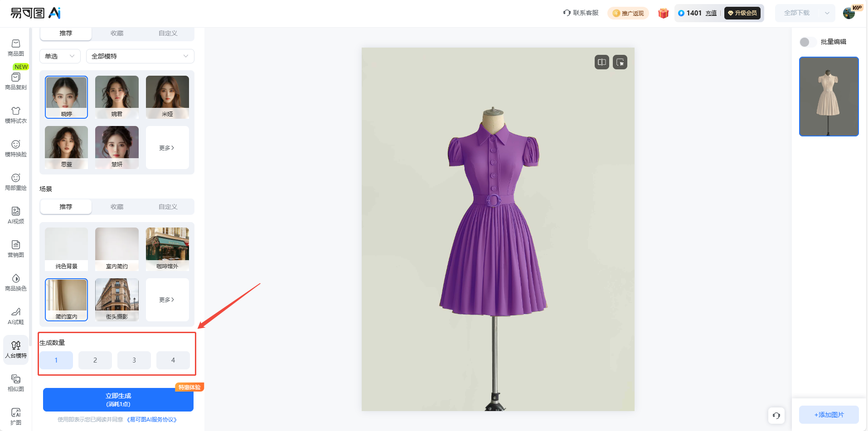Click the red gift box icon

tap(663, 13)
